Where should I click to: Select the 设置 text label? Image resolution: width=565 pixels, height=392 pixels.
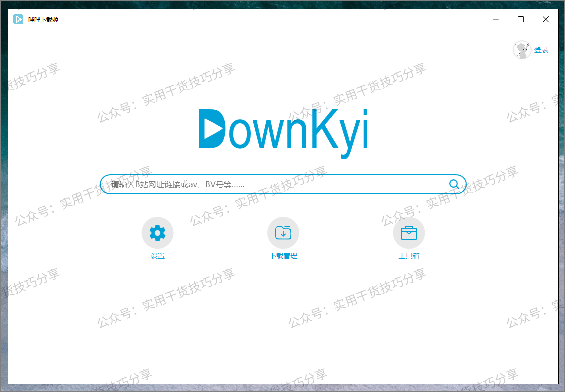(157, 255)
